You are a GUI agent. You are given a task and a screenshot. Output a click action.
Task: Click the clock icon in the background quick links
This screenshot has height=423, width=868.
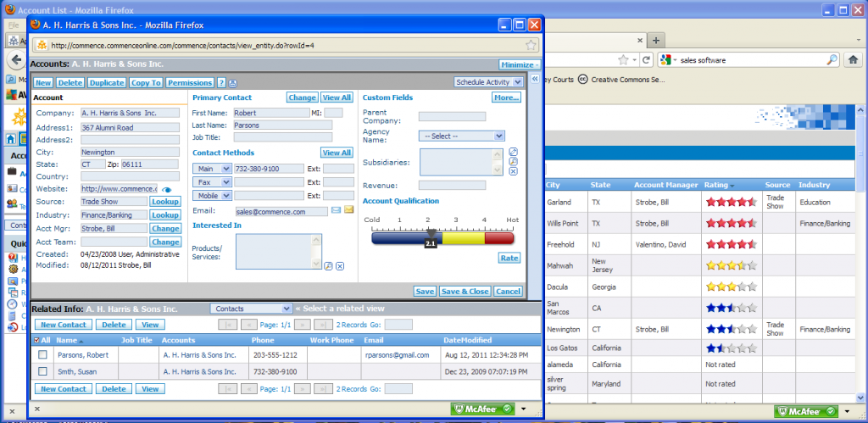click(x=12, y=304)
